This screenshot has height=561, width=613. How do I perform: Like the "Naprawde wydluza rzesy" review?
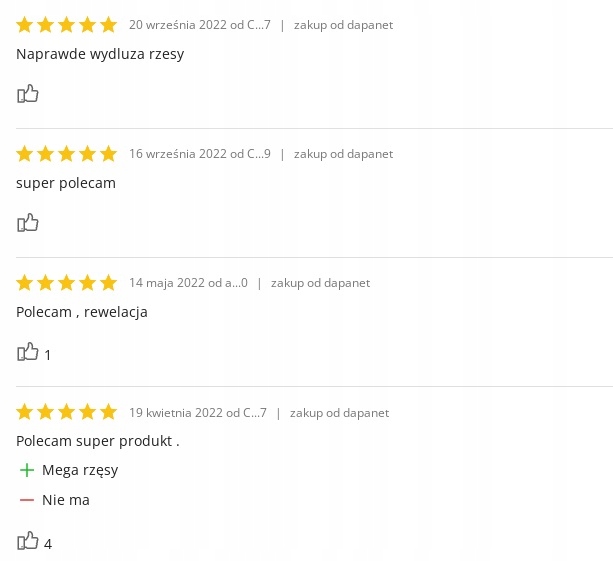[27, 94]
